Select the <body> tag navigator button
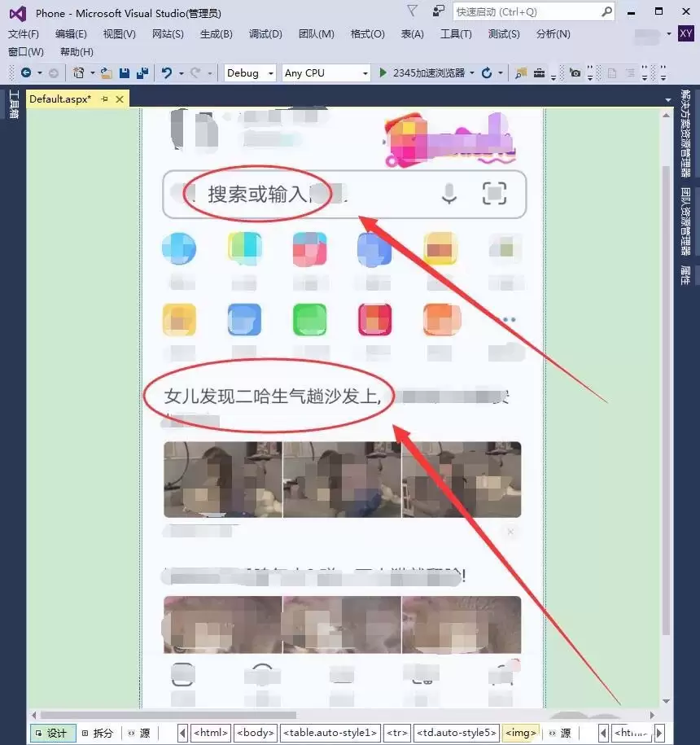 click(255, 732)
